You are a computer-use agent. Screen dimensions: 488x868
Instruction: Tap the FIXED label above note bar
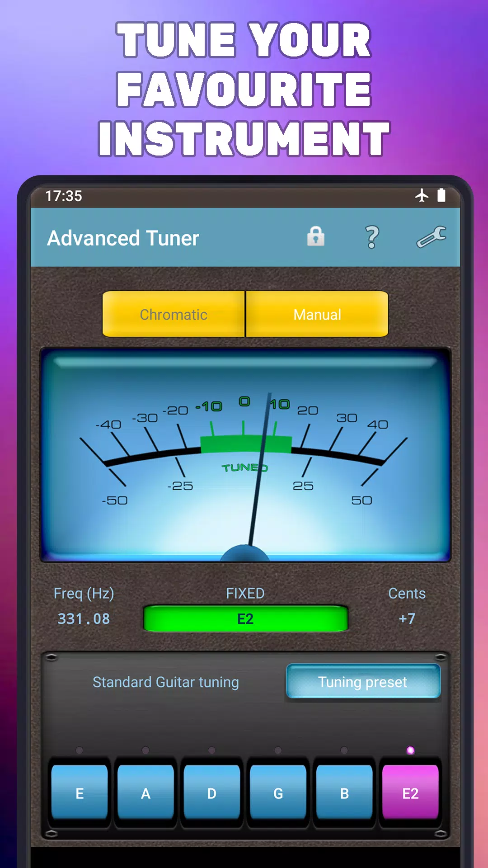click(x=245, y=593)
